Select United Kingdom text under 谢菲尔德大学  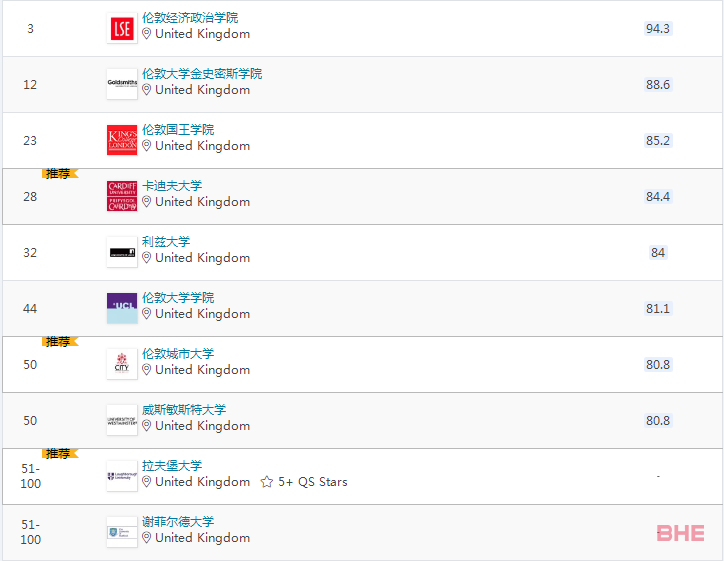203,538
